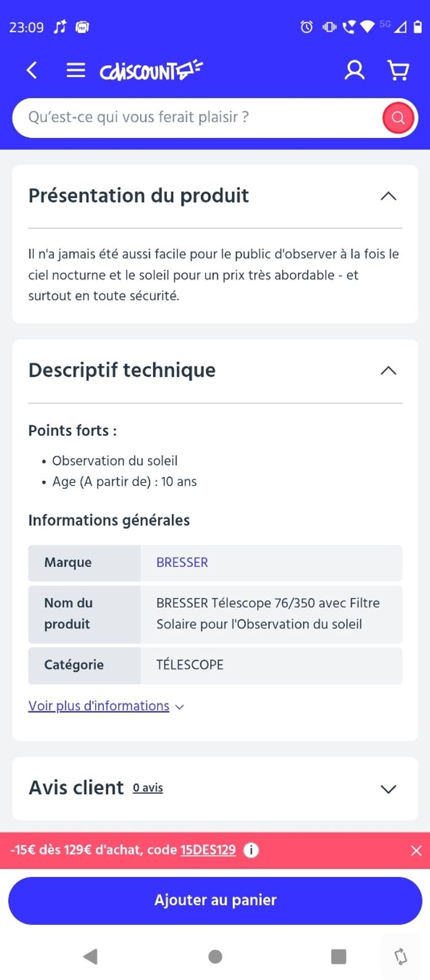Dismiss the promo banner with X
The width and height of the screenshot is (430, 980).
(x=416, y=850)
